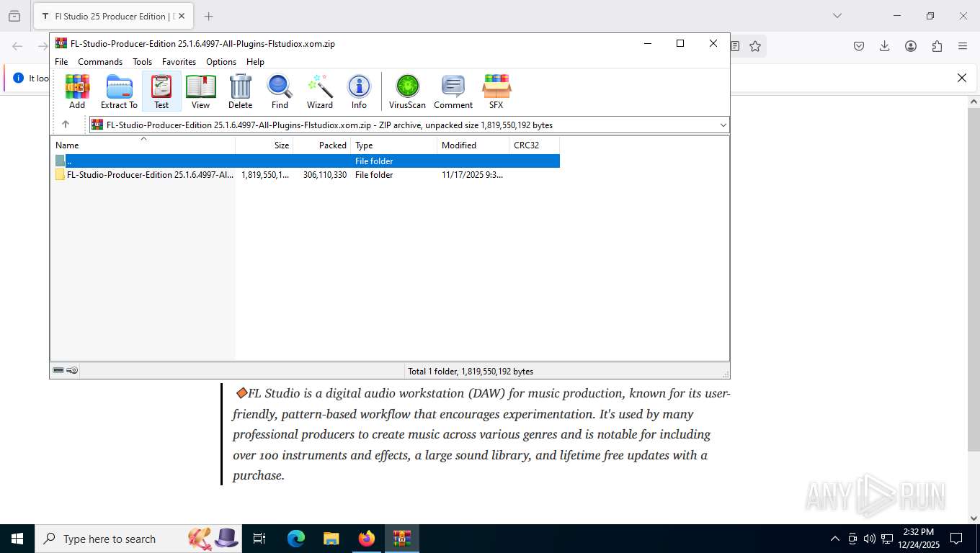
Task: Open a new Firefox tab
Action: (208, 16)
